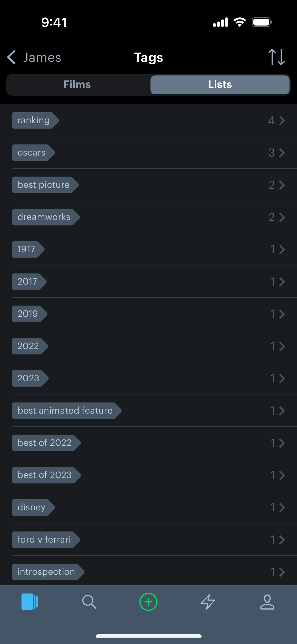Open the ford v ferrari tag
Screen dimensions: 297x644
pyautogui.click(x=44, y=540)
